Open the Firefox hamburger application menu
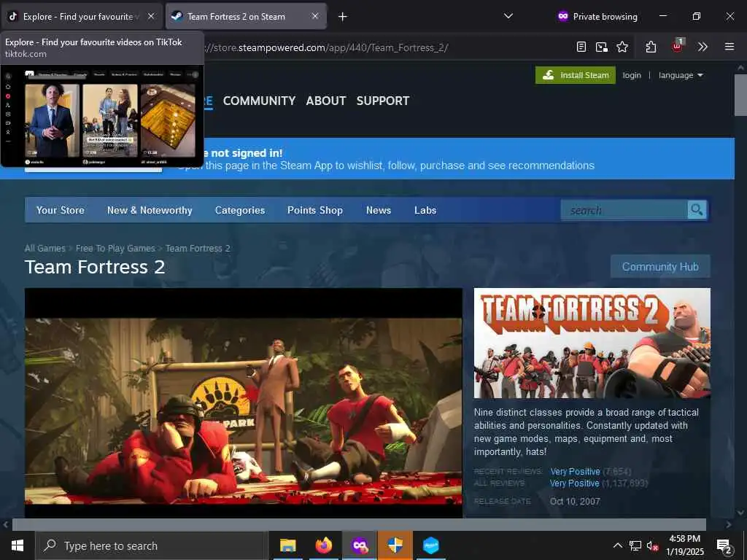Image resolution: width=747 pixels, height=560 pixels. (x=729, y=47)
